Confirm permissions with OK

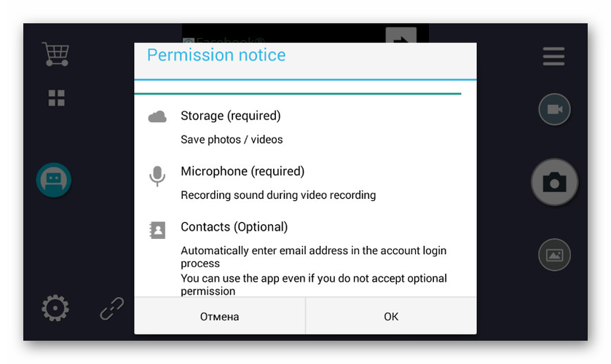(x=391, y=317)
